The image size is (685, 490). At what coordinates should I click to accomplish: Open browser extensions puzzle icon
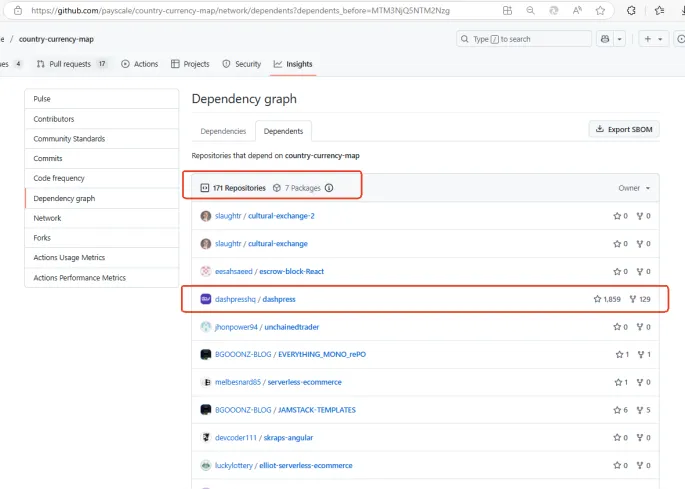point(631,10)
